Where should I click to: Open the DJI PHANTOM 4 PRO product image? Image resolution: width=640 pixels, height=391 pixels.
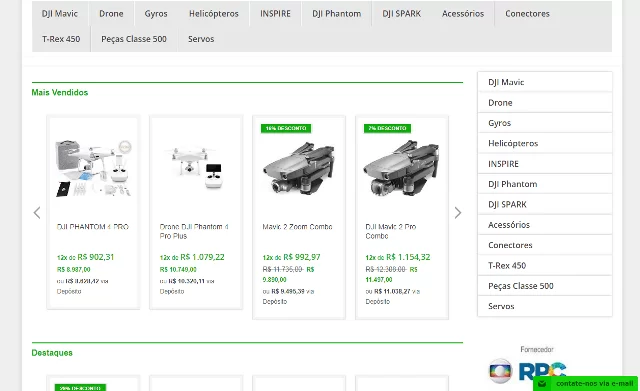[93, 168]
